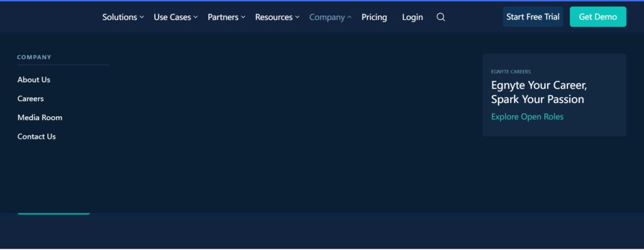Screen dimensions: 644x250
Task: Click the EGNYTE CAREERS label
Action: coord(511,72)
